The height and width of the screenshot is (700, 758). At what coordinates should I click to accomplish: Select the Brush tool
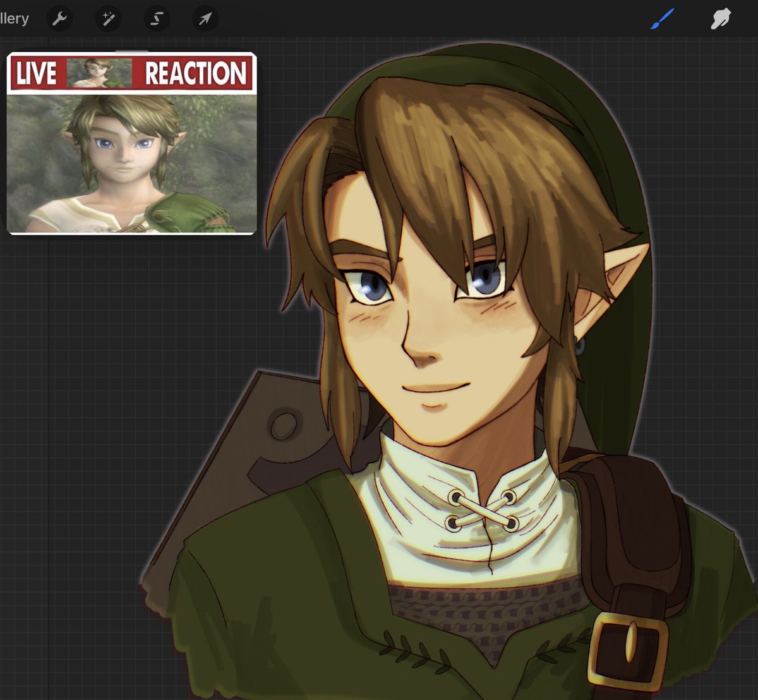click(x=663, y=18)
